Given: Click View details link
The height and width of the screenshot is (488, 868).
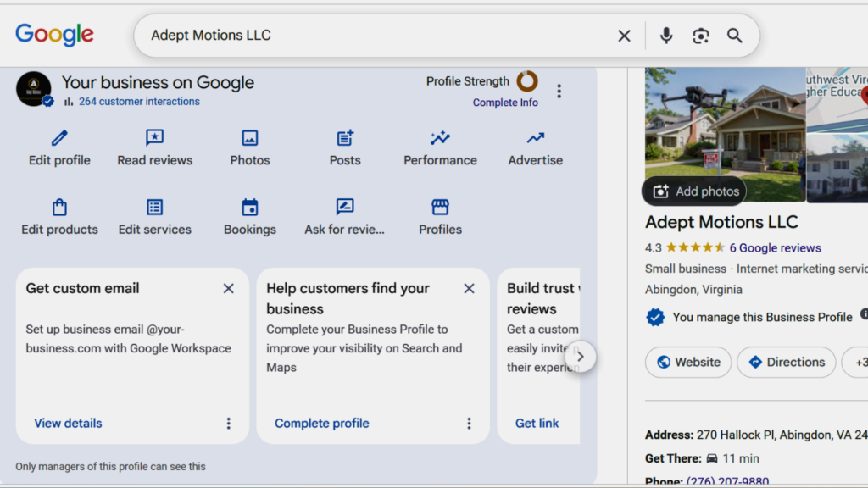Looking at the screenshot, I should (x=68, y=424).
